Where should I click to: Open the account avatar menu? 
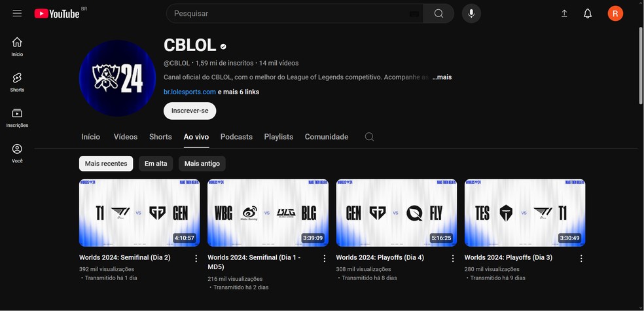click(615, 14)
